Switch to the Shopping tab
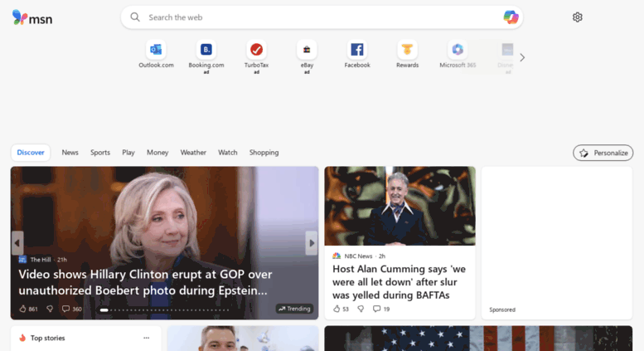Screen dimensions: 644x351 [264, 153]
